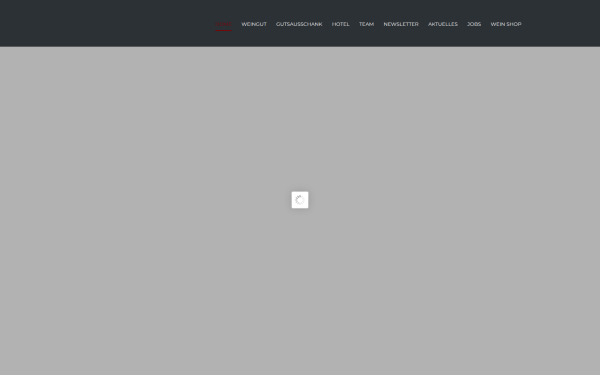Select HOTEL in the navigation bar
This screenshot has width=600, height=375.
[x=340, y=24]
